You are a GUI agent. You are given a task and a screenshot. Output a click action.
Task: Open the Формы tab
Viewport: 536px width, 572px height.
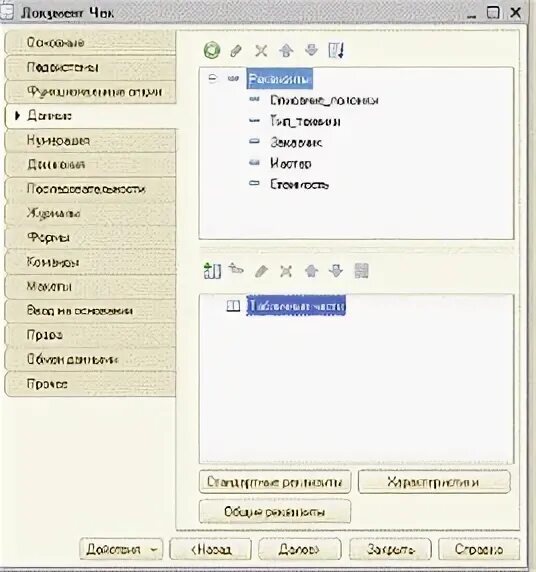click(90, 237)
